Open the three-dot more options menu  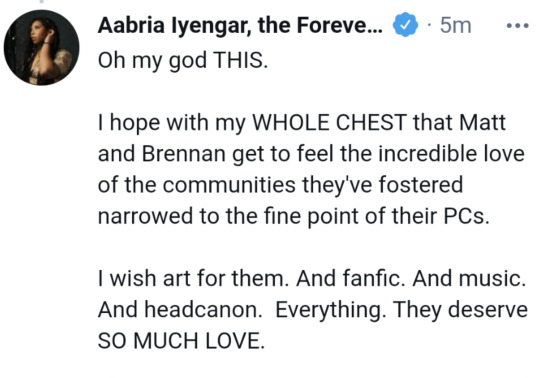518,25
